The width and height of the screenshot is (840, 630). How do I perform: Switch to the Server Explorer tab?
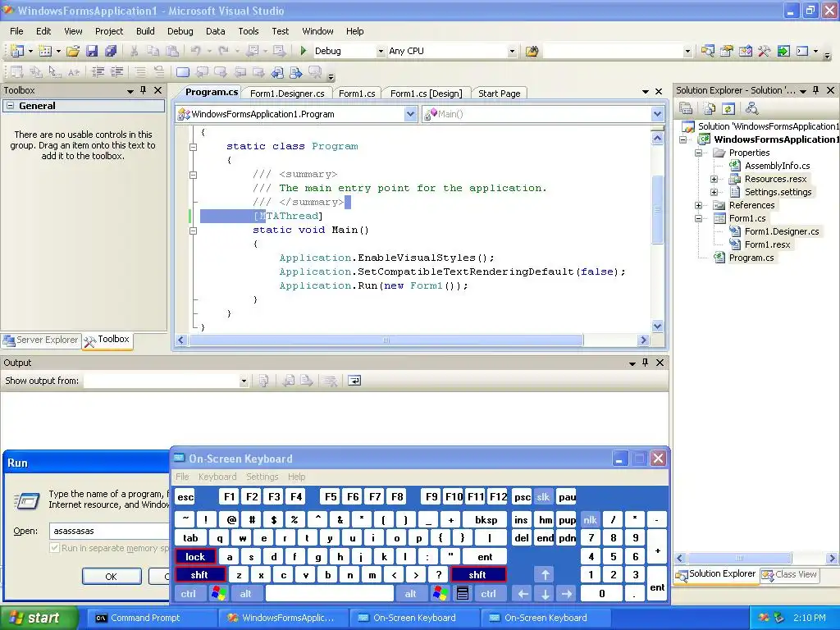pyautogui.click(x=41, y=340)
